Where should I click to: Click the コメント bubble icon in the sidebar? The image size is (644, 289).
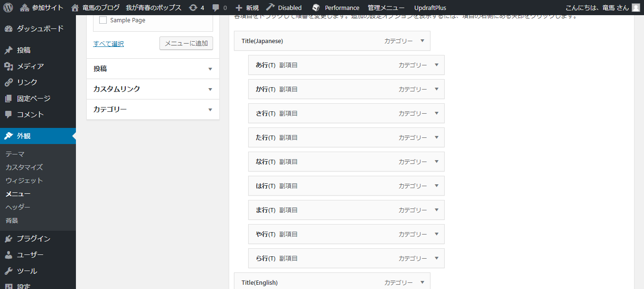[9, 115]
